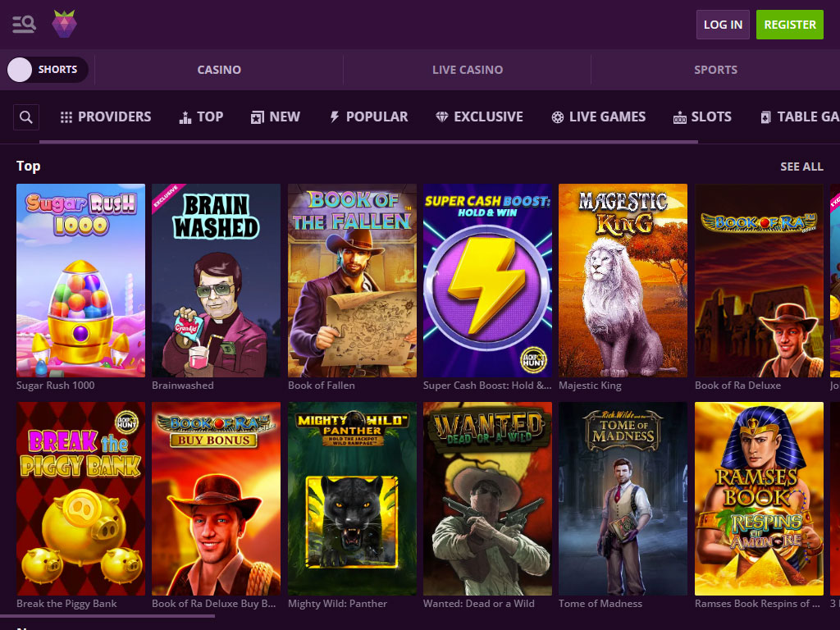Viewport: 840px width, 630px height.
Task: Click the 'Mighty Wild: Panther' caption text
Action: (x=337, y=603)
